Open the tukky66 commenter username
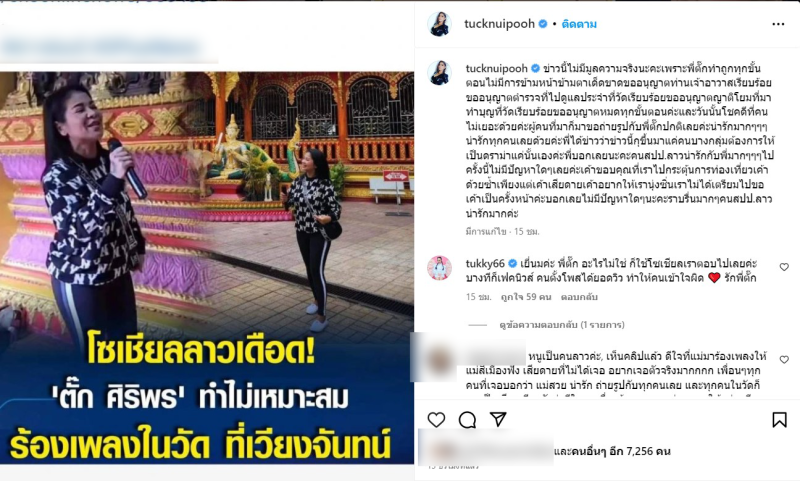The width and height of the screenshot is (800, 481). coord(485,263)
